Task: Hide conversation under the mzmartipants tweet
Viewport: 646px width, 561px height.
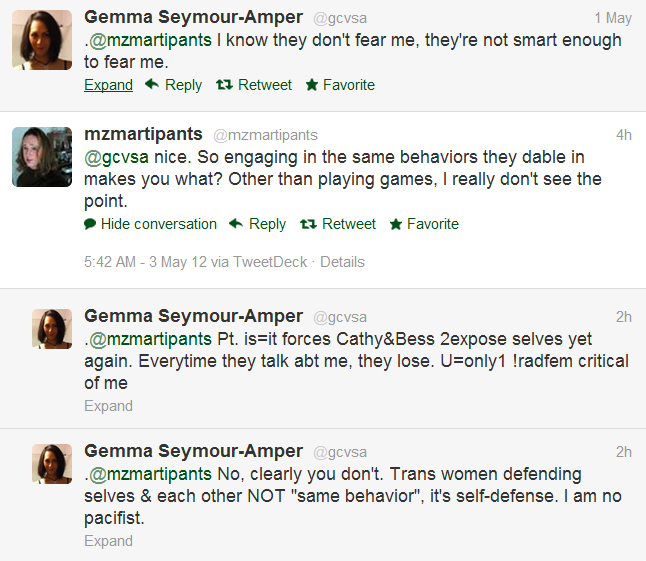Action: 158,224
